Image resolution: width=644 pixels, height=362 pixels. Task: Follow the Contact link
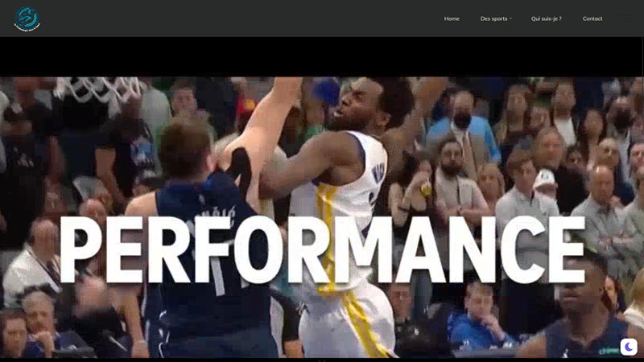pyautogui.click(x=592, y=19)
